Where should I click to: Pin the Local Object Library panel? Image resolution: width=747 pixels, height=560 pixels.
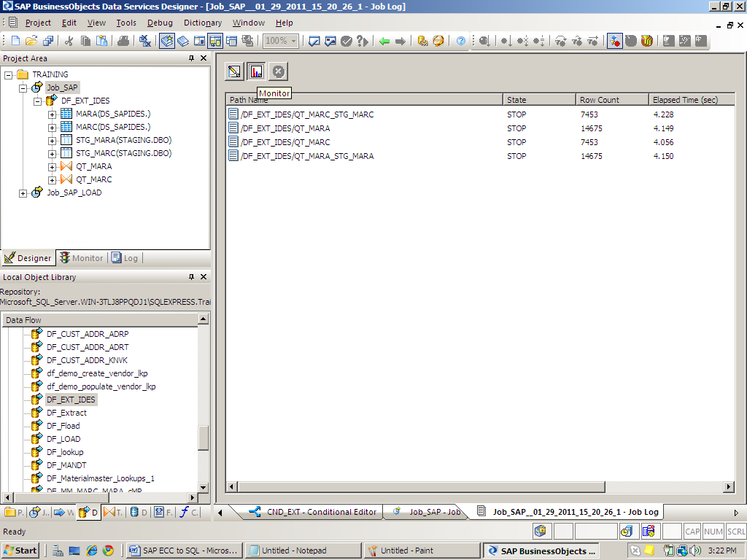pos(192,276)
